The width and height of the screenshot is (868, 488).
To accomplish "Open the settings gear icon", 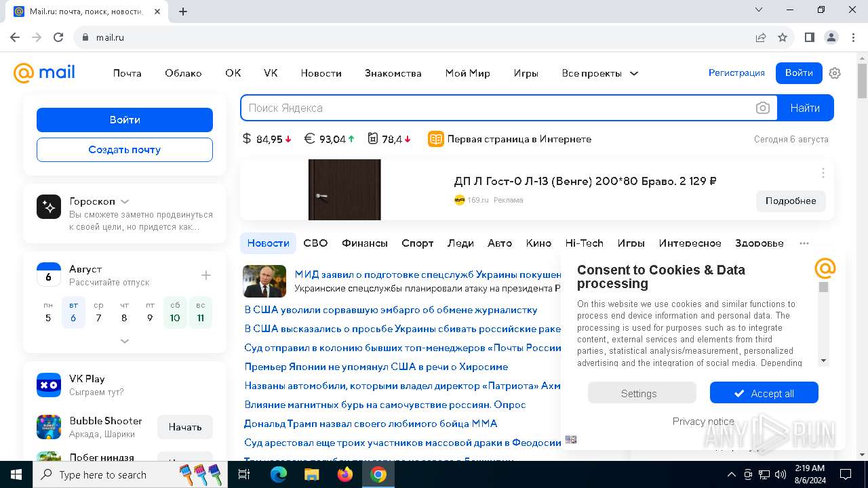I will pyautogui.click(x=835, y=73).
